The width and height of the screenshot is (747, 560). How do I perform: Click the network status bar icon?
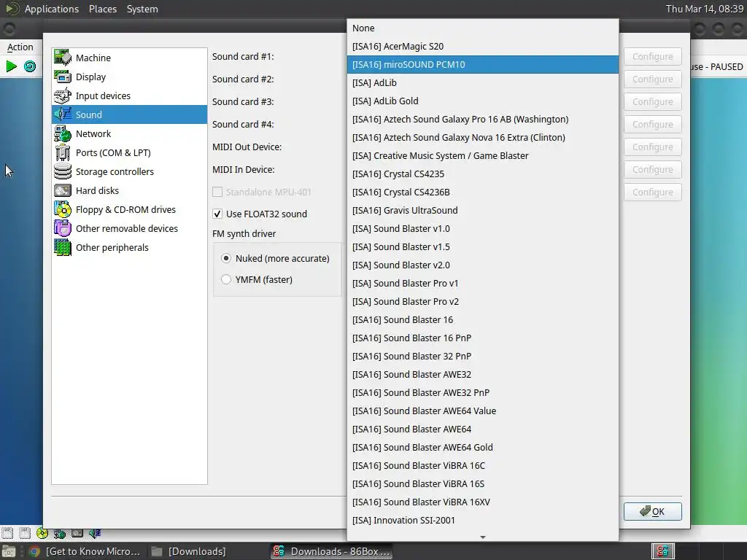tap(60, 533)
